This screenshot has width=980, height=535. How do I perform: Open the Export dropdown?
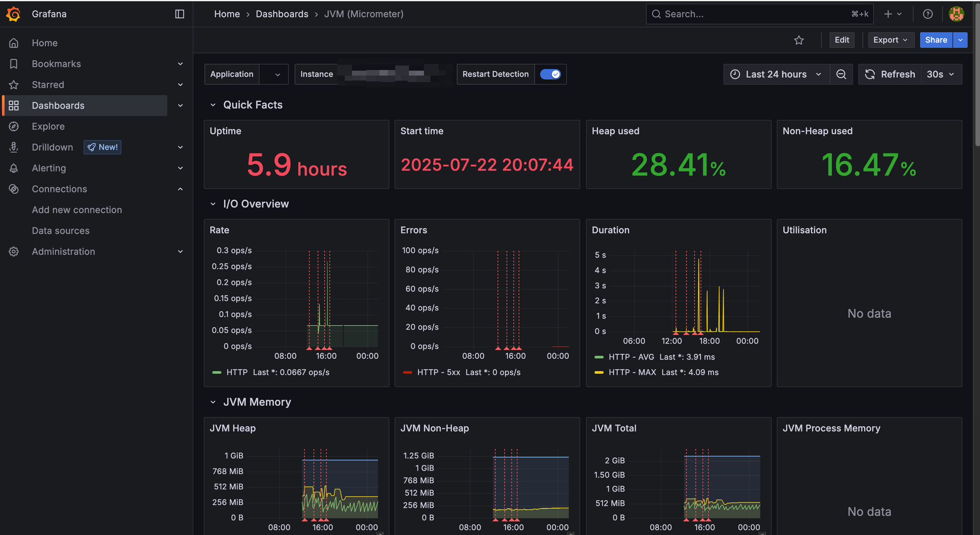(x=891, y=40)
